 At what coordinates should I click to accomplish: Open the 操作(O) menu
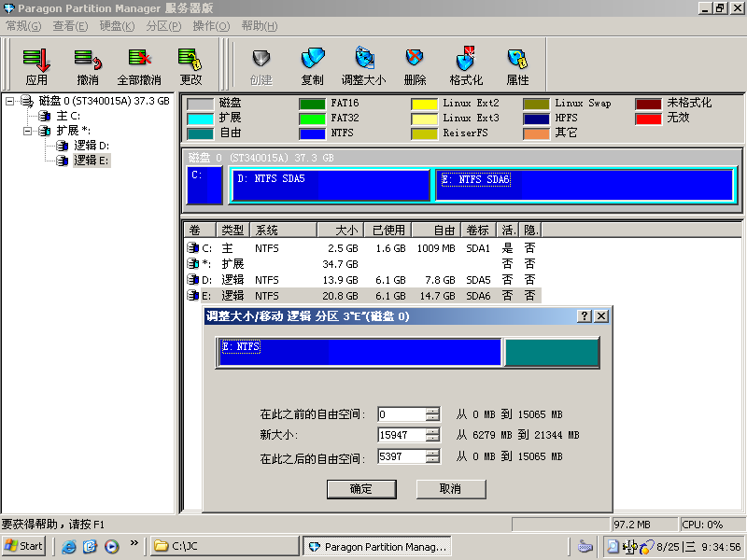(211, 26)
